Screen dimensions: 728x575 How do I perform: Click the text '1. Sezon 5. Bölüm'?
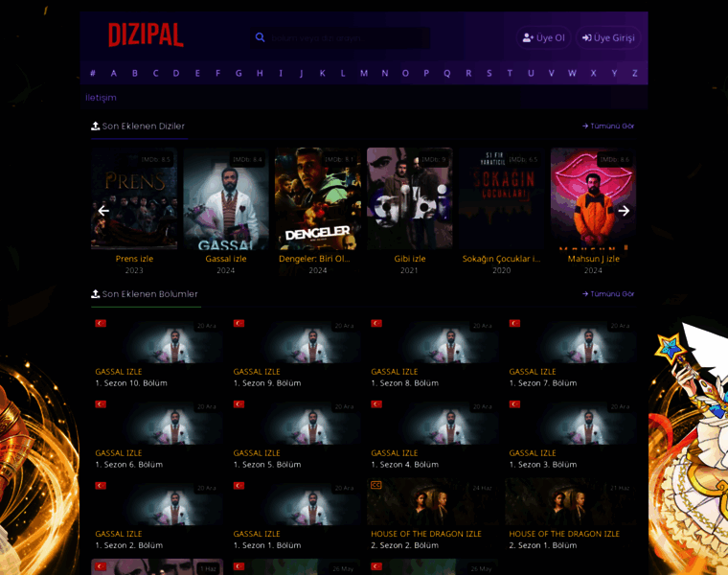pyautogui.click(x=267, y=465)
